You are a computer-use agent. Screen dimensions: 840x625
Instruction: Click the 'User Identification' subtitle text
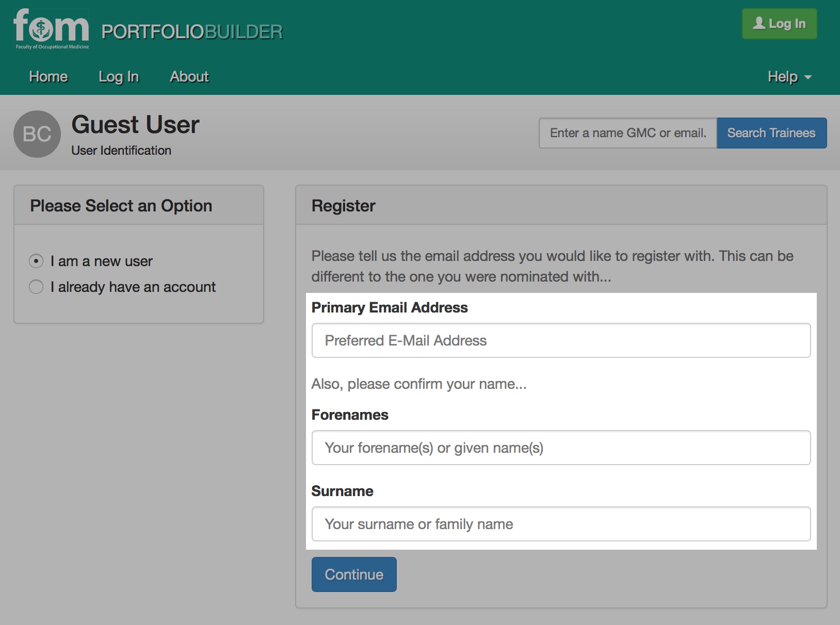pos(121,151)
